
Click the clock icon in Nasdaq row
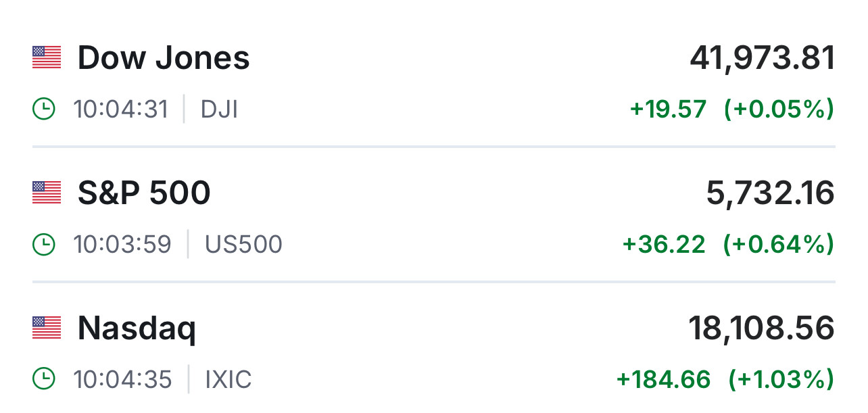coord(44,379)
